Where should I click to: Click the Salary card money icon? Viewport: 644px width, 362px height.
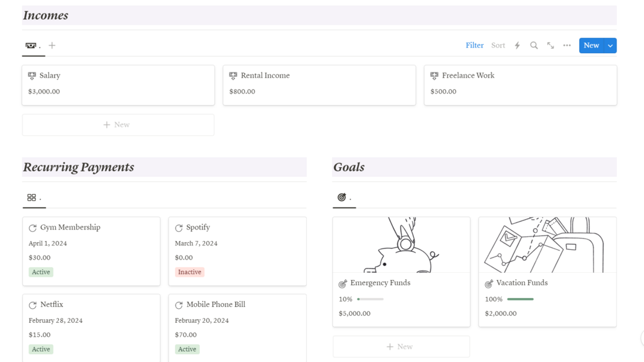(x=32, y=76)
